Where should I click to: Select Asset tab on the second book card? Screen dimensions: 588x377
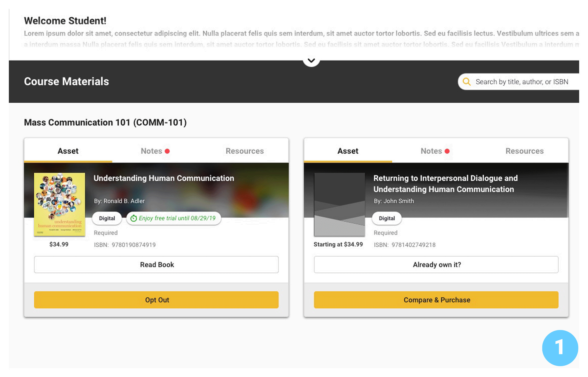click(x=348, y=151)
